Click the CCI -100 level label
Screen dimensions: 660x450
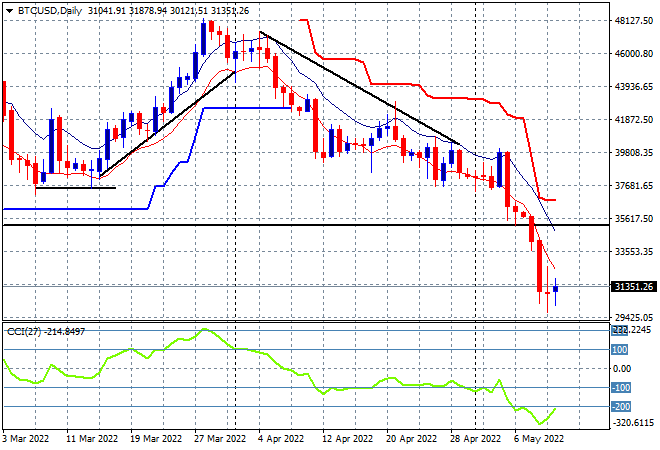[x=621, y=388]
